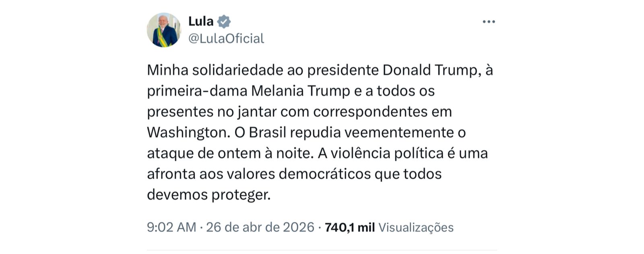
Task: Open the three-dot more options menu
Action: pyautogui.click(x=489, y=22)
